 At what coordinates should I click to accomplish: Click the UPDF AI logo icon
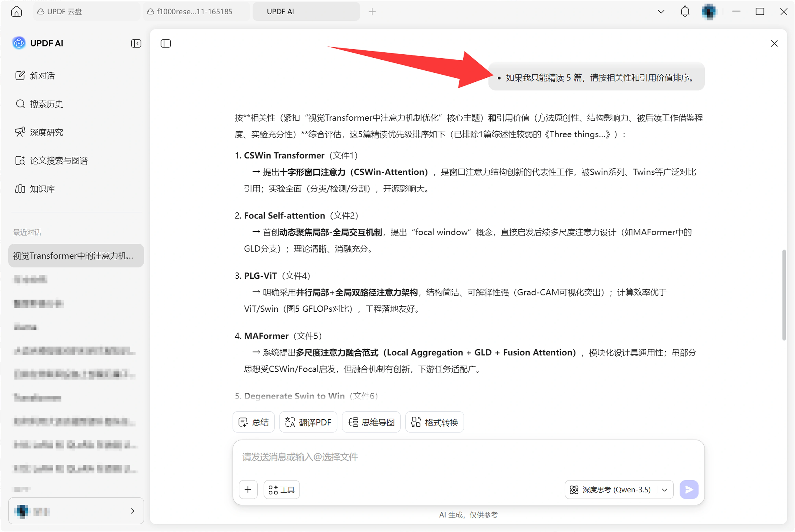tap(19, 43)
